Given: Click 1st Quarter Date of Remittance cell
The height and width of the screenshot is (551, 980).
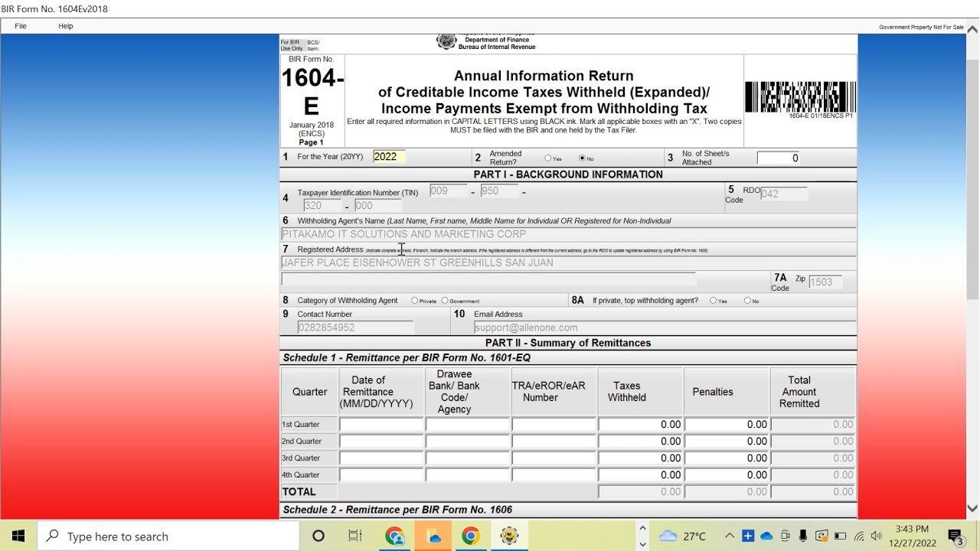Looking at the screenshot, I should pos(381,425).
